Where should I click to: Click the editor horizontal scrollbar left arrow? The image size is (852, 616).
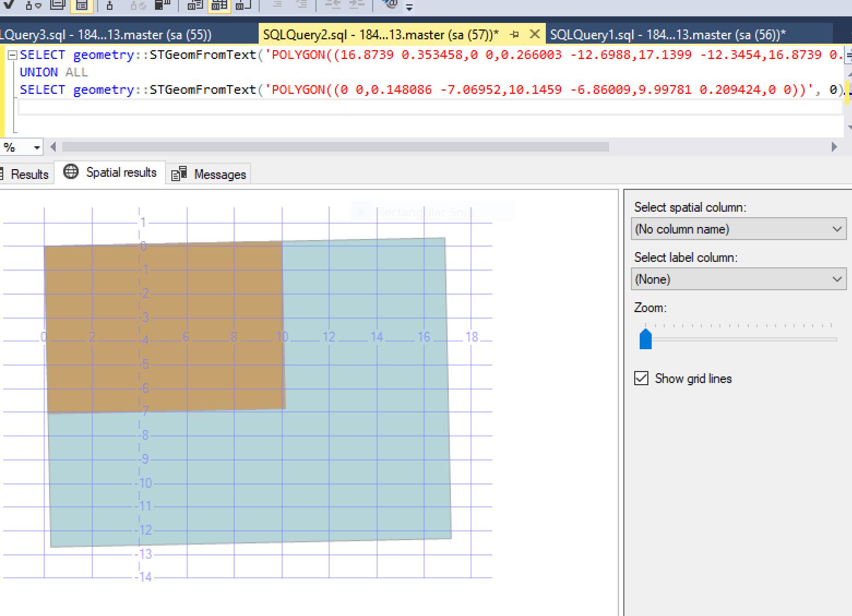(53, 147)
